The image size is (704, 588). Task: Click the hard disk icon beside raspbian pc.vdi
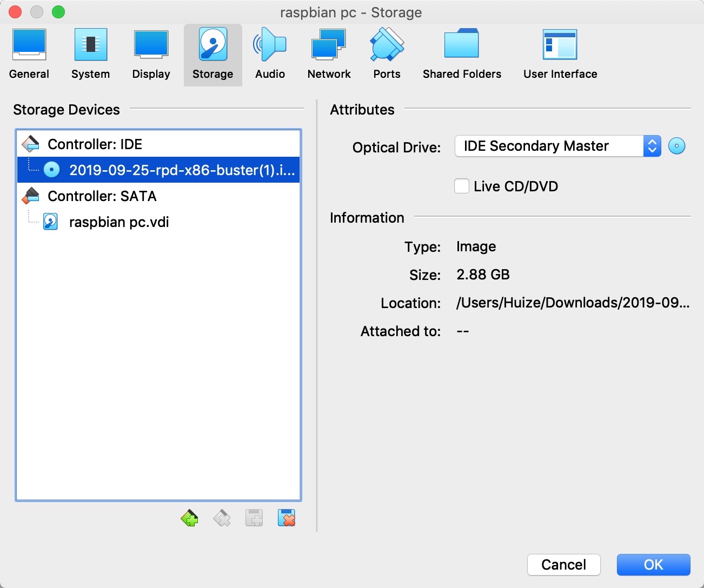50,222
